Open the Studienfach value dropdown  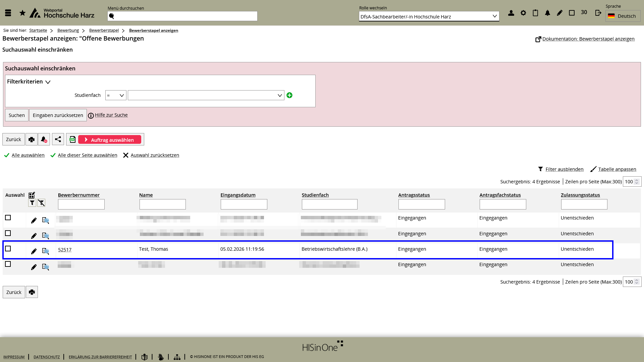[x=206, y=96]
